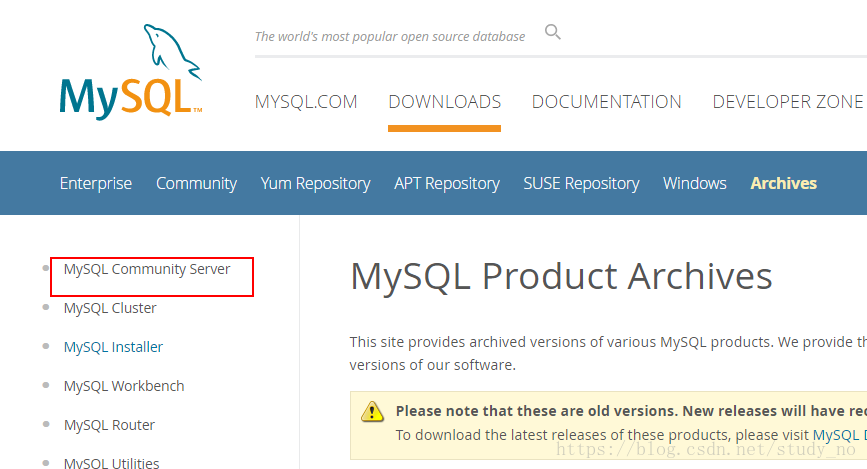Open the DOWNLOADS navigation tab
This screenshot has height=469, width=867.
pyautogui.click(x=445, y=102)
